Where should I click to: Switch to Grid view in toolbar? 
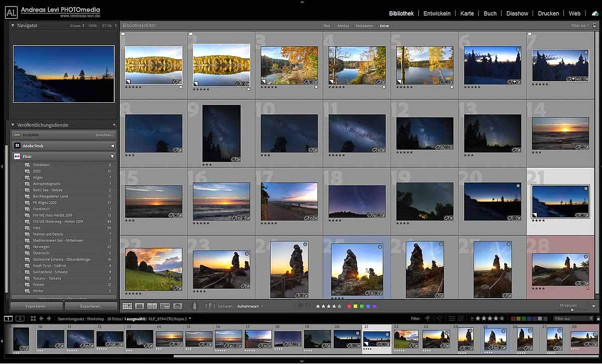pos(127,306)
